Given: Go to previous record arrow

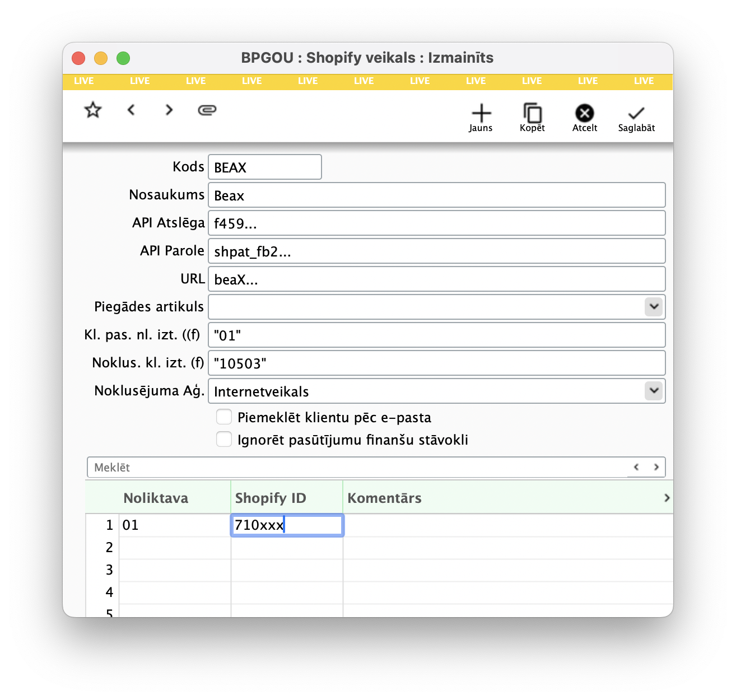Looking at the screenshot, I should pyautogui.click(x=131, y=110).
